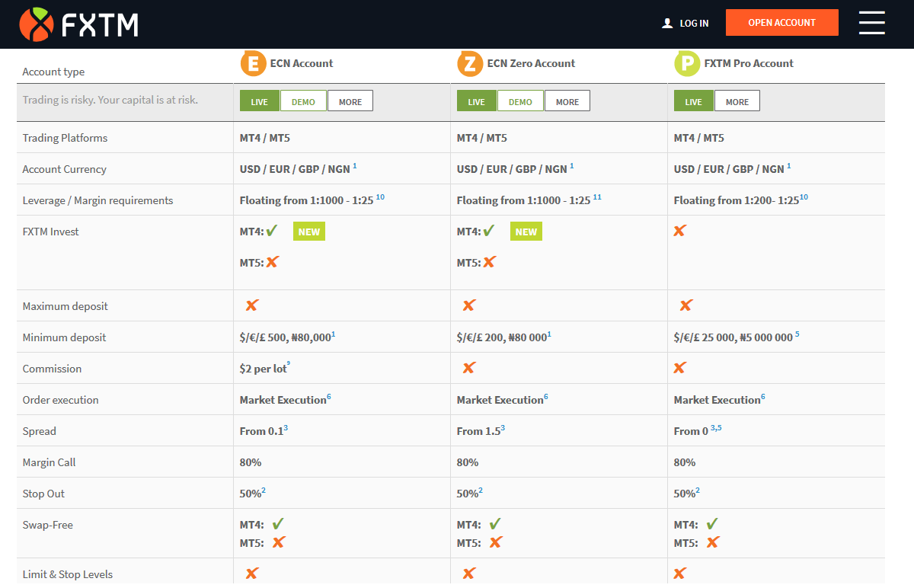
Task: Expand MORE options for ECN Account
Action: (350, 100)
